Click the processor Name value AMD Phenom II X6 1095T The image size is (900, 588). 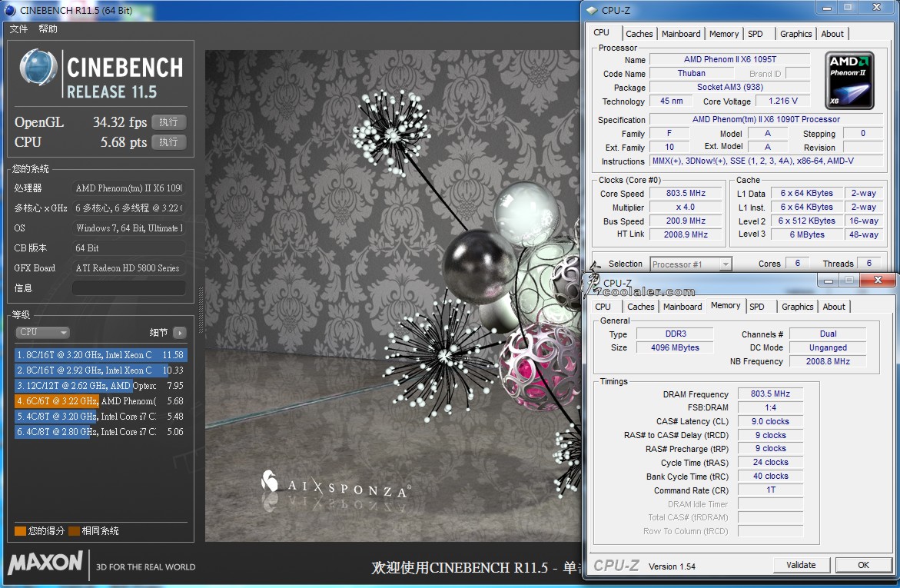(x=729, y=59)
